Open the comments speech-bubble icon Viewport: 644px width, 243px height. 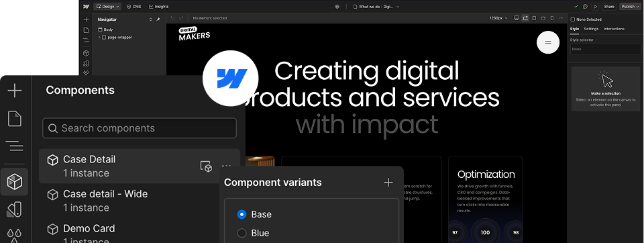(585, 7)
